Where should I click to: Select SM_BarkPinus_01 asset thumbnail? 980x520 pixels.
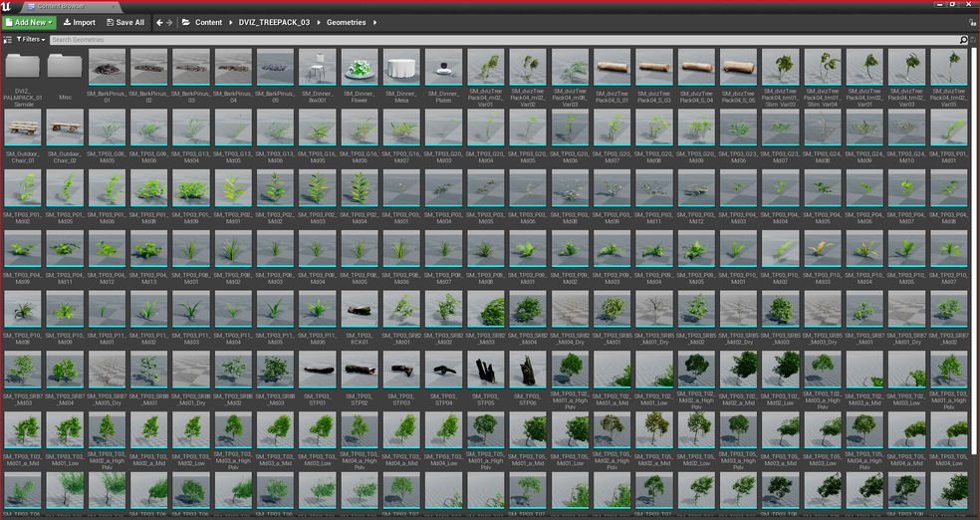coord(107,67)
